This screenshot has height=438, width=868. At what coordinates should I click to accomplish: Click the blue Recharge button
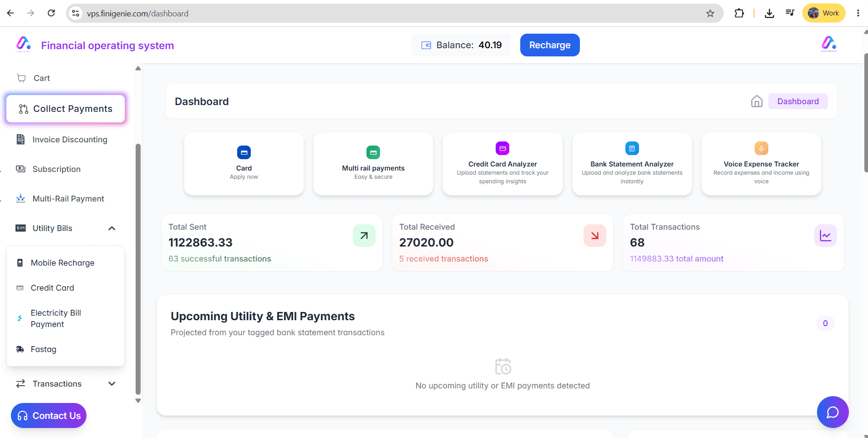550,45
